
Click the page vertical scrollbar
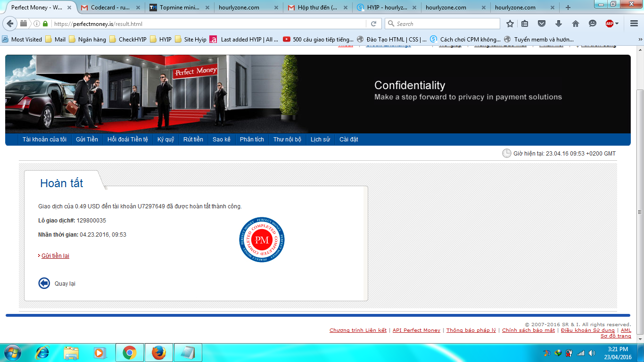pos(640,212)
